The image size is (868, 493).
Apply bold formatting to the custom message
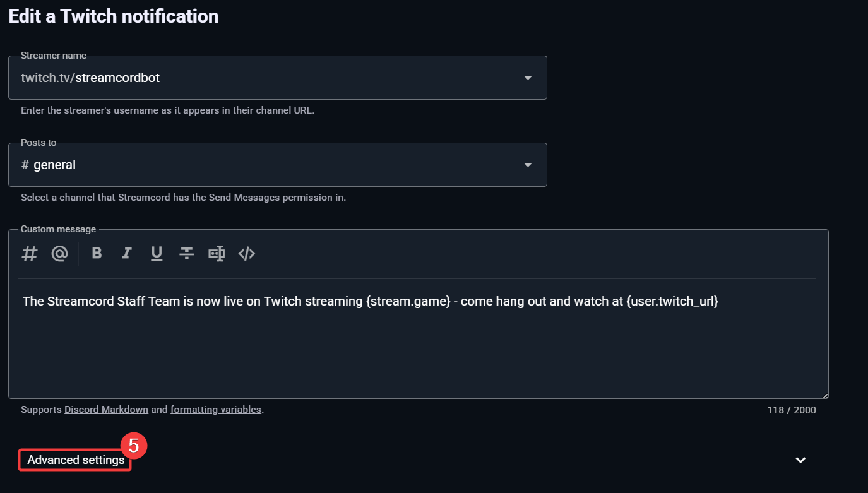click(97, 254)
